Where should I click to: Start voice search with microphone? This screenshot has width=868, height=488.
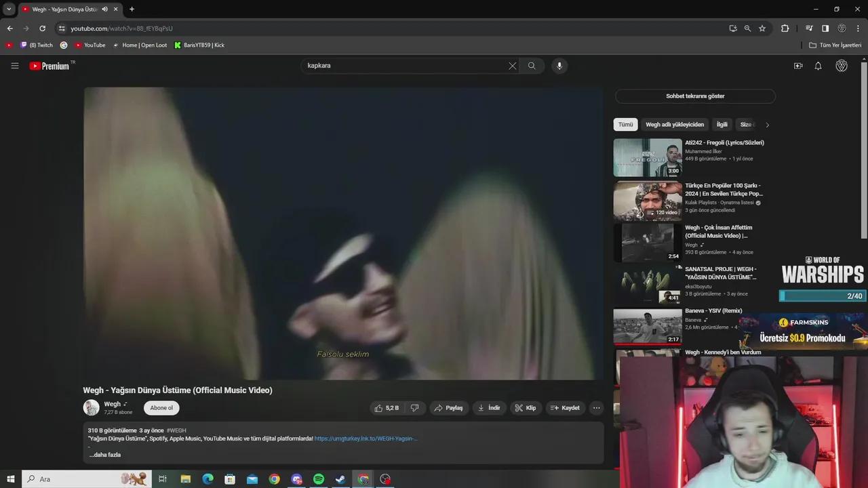coord(559,66)
